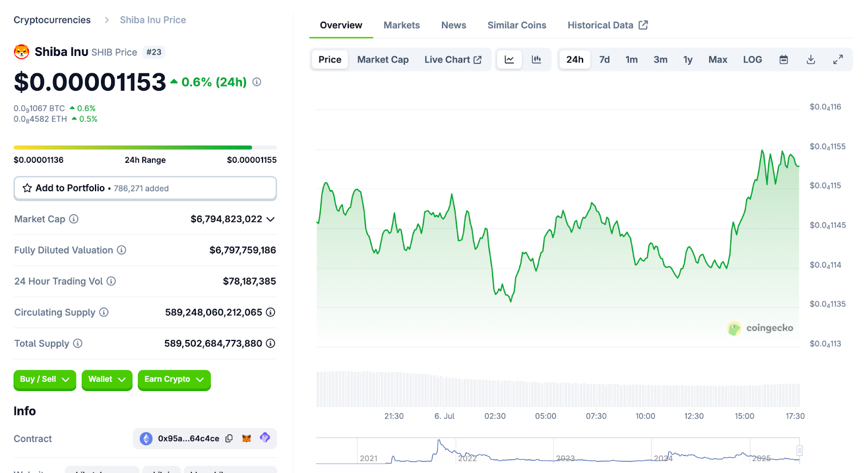
Task: Go to the Similar Coins tab
Action: pyautogui.click(x=516, y=26)
